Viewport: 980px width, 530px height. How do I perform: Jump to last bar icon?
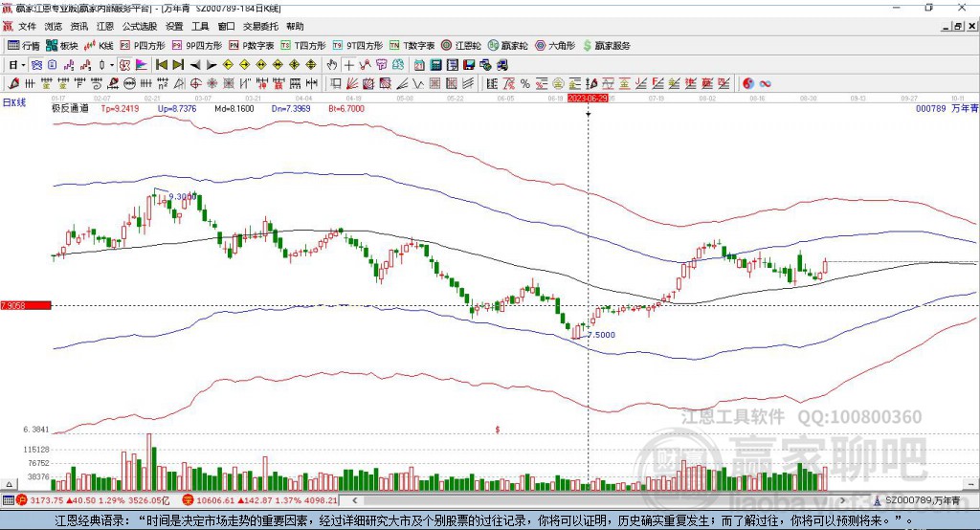click(x=178, y=65)
